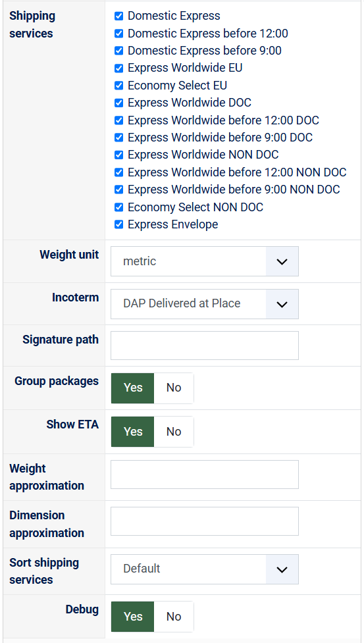Uncheck Express Worldwide EU service
Screen dimensions: 364x643
pos(119,68)
